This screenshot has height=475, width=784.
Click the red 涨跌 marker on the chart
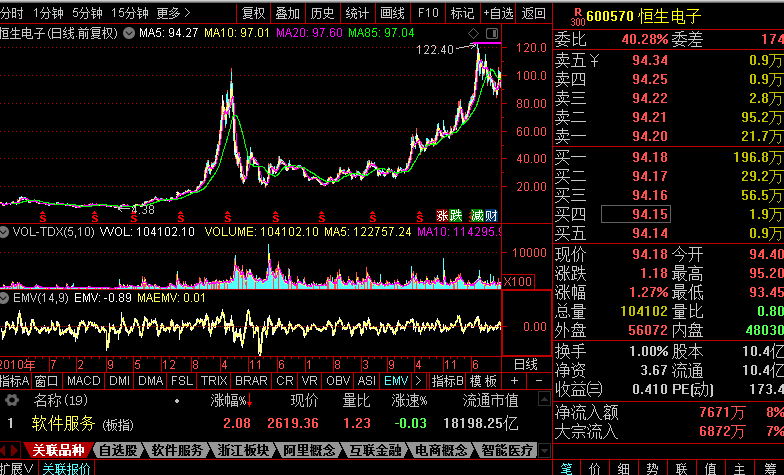450,215
